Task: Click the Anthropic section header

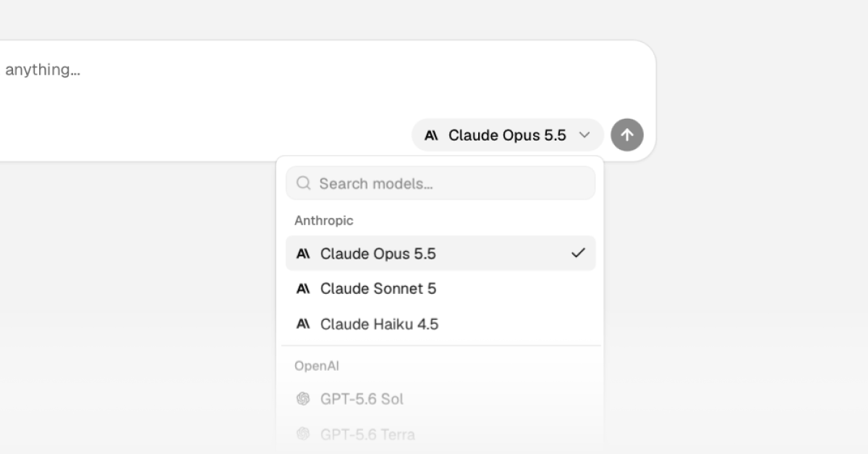Action: tap(323, 220)
